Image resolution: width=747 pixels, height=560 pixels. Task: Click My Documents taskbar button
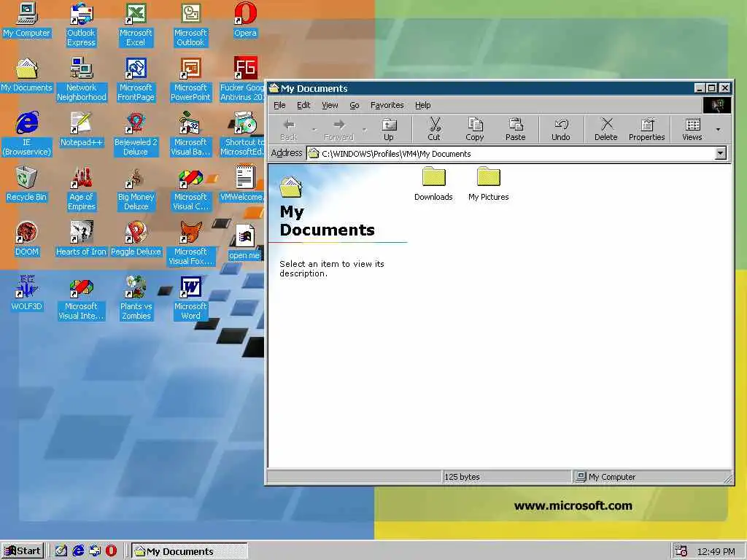point(189,551)
